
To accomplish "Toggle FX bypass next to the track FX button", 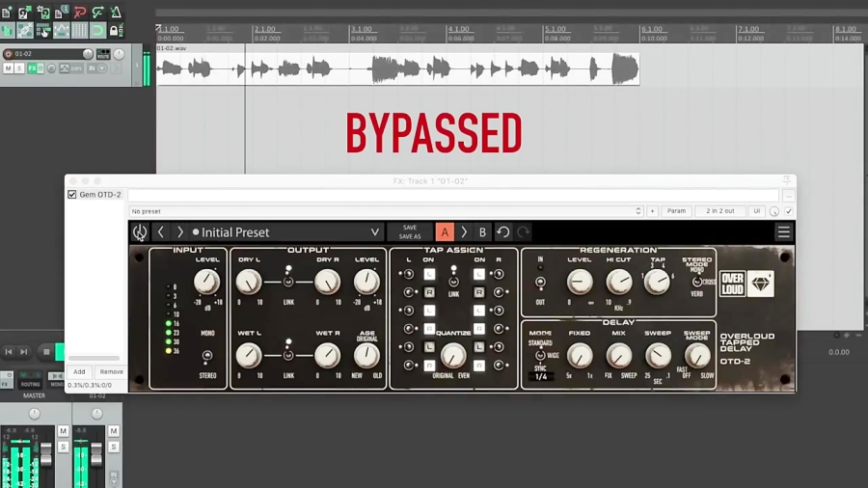I will pos(41,68).
